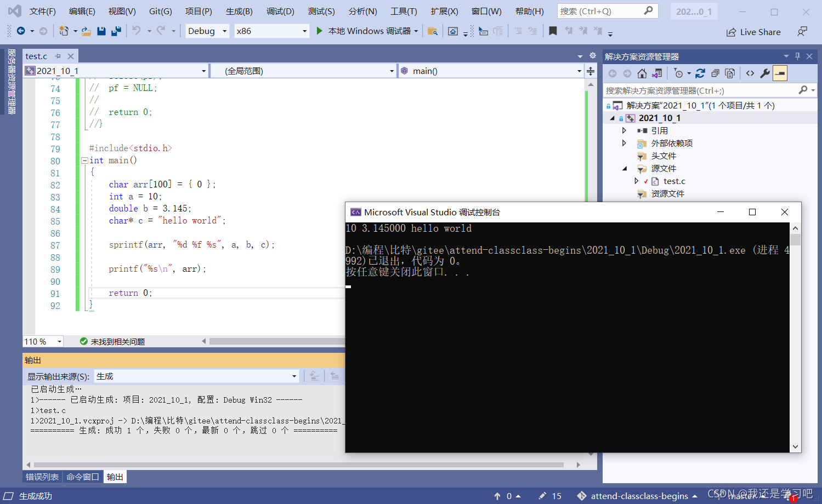Click the Sync/Refresh icon in Solution Explorer

(x=700, y=73)
